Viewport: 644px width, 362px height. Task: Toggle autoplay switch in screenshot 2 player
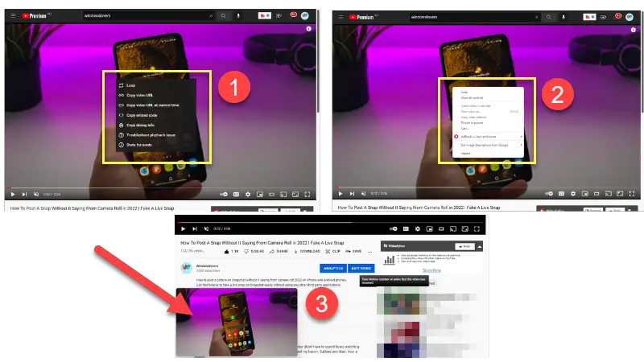tap(549, 193)
